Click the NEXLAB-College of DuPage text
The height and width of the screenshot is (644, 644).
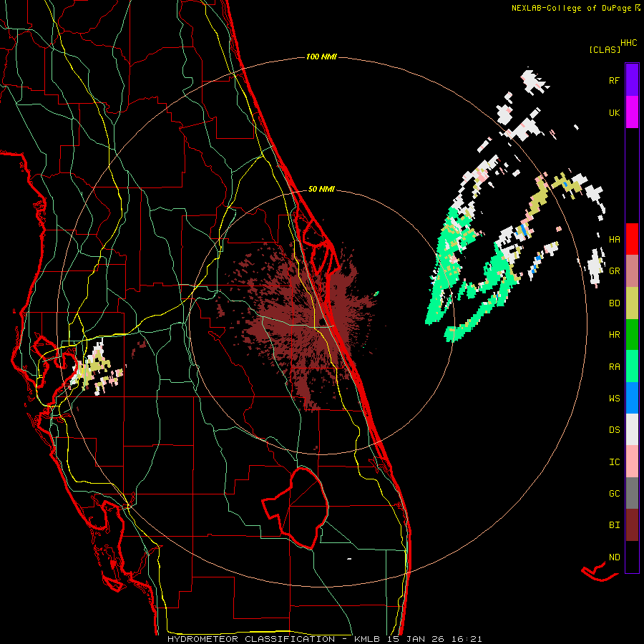[x=571, y=8]
